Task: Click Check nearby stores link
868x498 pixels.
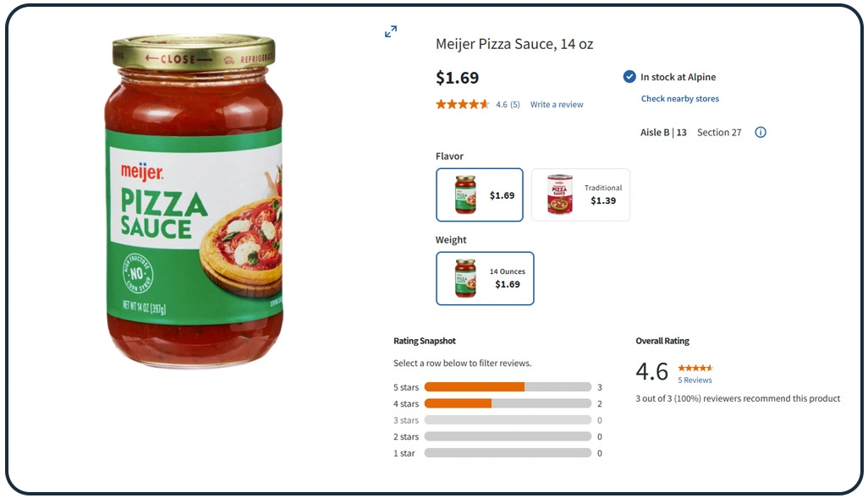Action: coord(680,99)
